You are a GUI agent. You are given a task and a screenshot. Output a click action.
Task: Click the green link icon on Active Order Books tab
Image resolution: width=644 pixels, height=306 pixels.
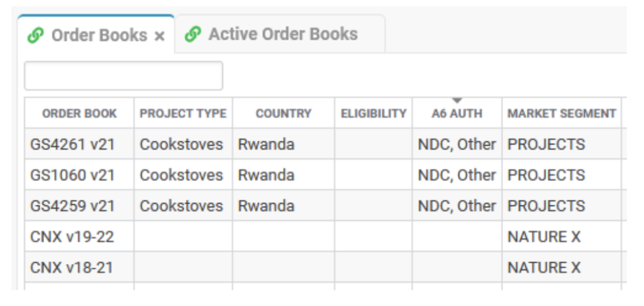click(192, 35)
